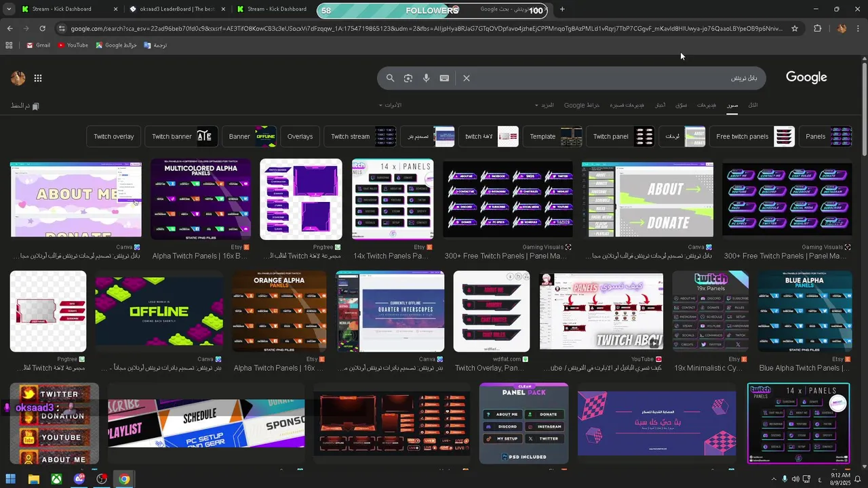Screen dimensions: 868x488
Task: Filter by Overlays chip
Action: point(300,136)
